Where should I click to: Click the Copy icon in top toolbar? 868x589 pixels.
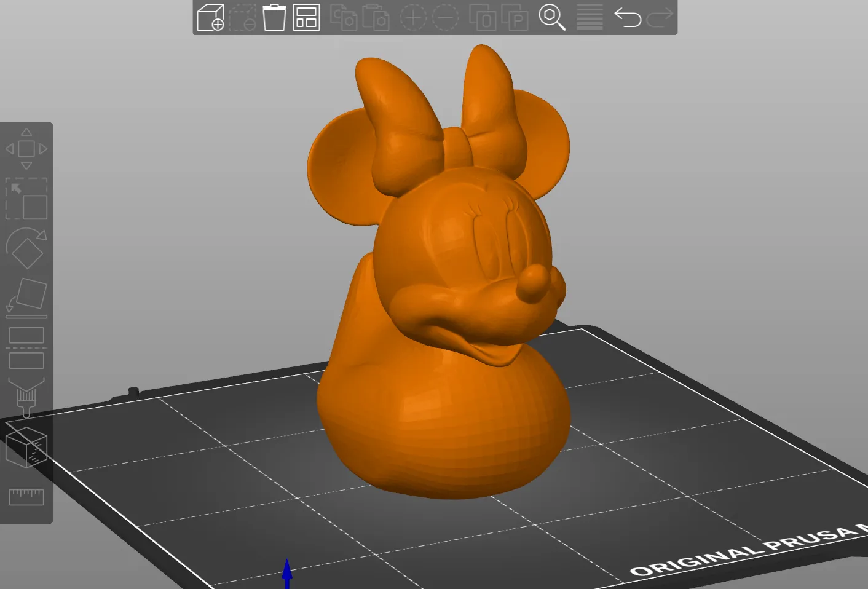coord(344,17)
